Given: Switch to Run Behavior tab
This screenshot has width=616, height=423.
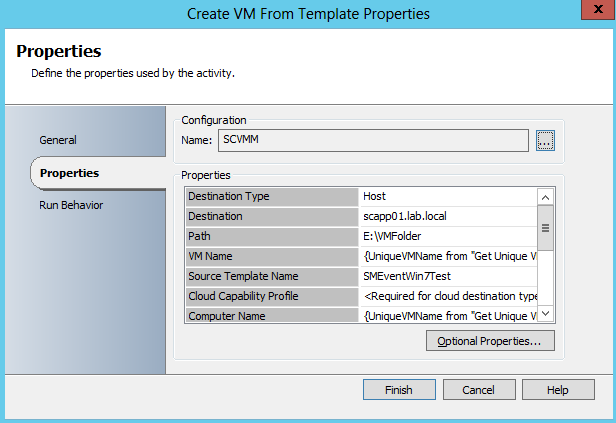Looking at the screenshot, I should point(71,205).
